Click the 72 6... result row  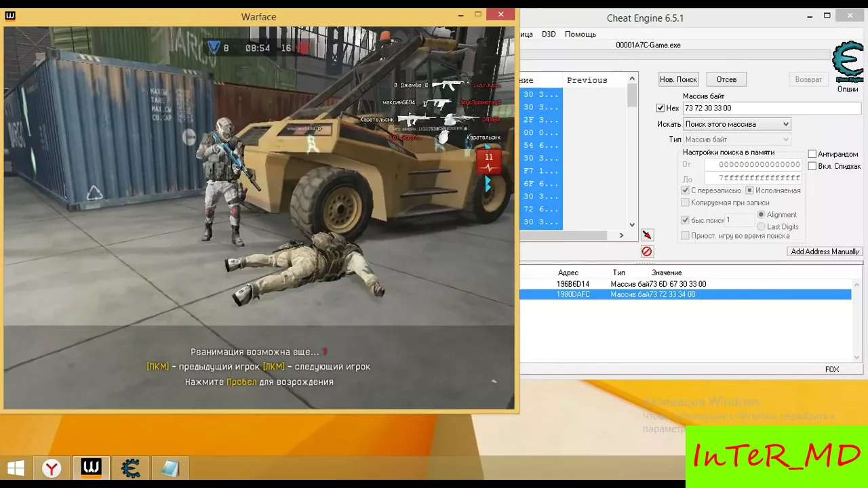tap(541, 209)
